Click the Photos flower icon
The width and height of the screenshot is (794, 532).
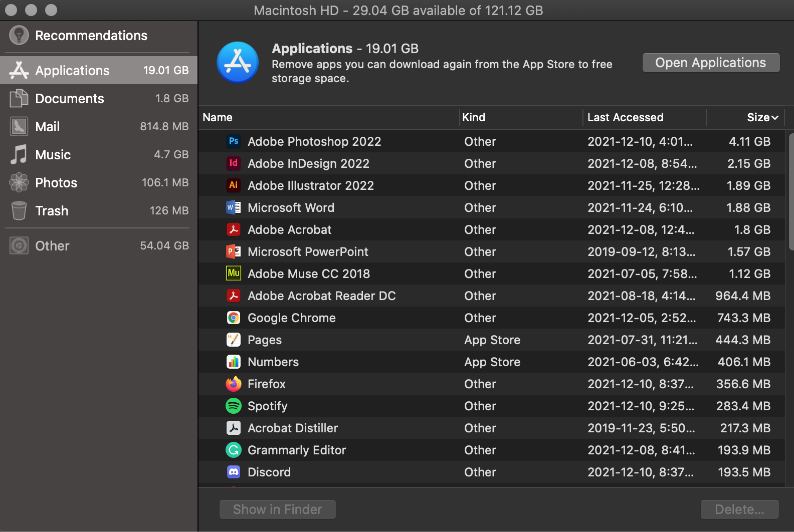(19, 182)
